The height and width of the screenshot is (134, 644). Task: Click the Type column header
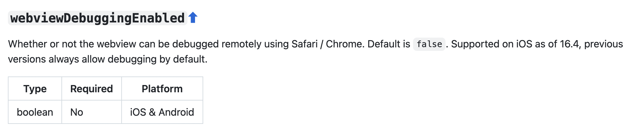point(35,89)
